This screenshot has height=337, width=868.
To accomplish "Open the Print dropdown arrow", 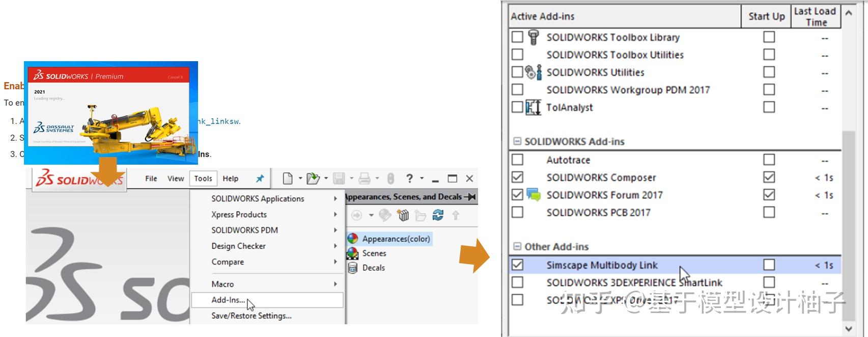I will click(x=377, y=178).
